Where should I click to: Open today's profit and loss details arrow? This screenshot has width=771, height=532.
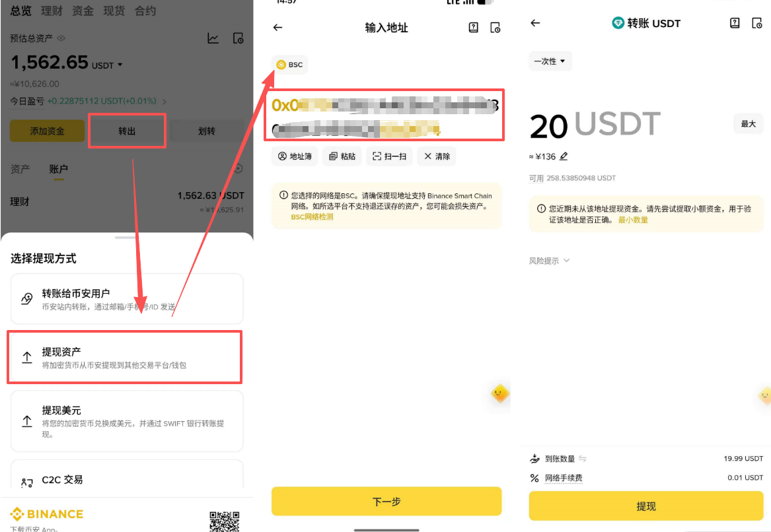[x=165, y=101]
